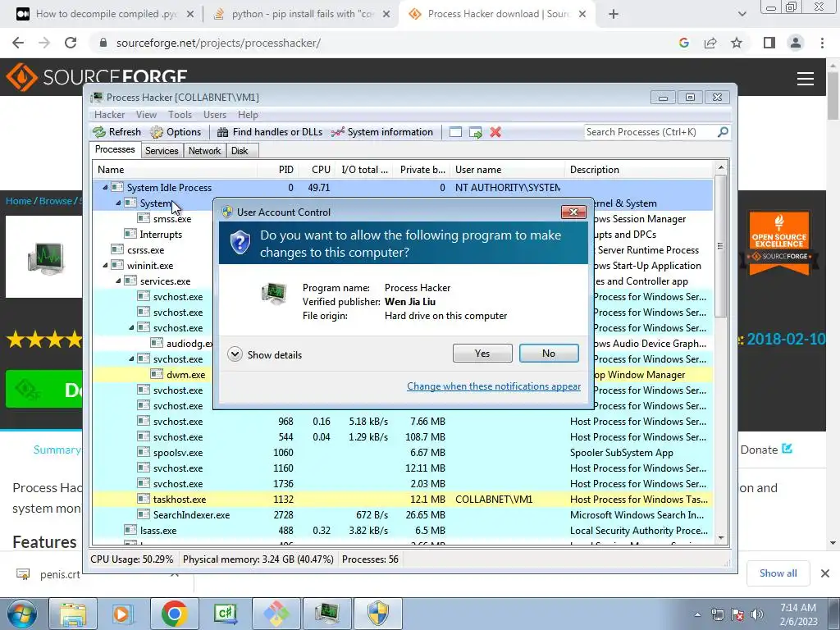Switch to the Network tab

coord(204,151)
